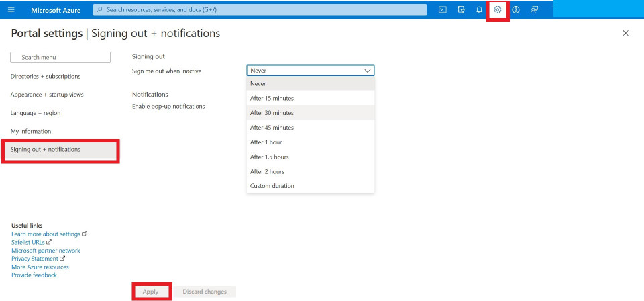Screen dimensions: 644x301
Task: Choose After 1 hour from list
Action: click(x=266, y=142)
